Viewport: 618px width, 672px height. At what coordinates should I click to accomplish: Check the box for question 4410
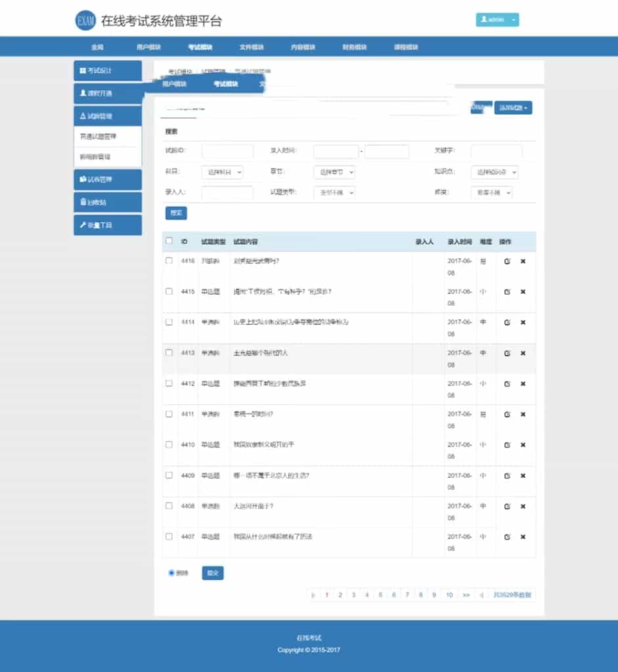tap(169, 444)
